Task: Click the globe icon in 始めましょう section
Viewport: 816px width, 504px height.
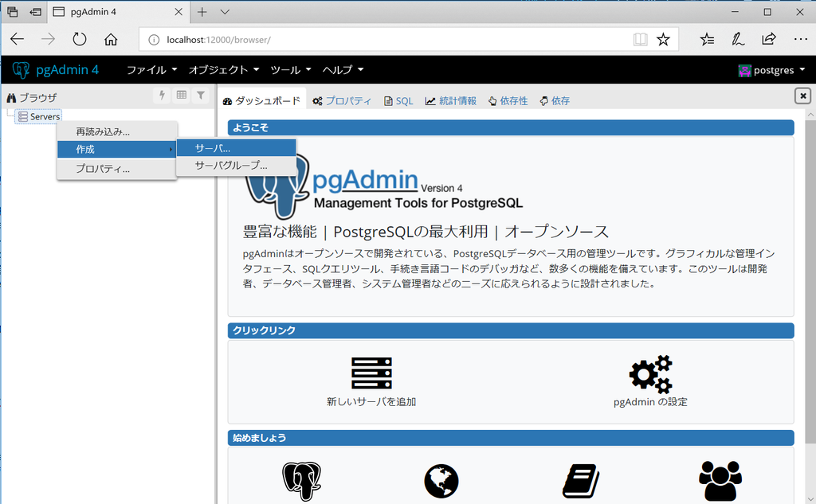Action: click(441, 479)
